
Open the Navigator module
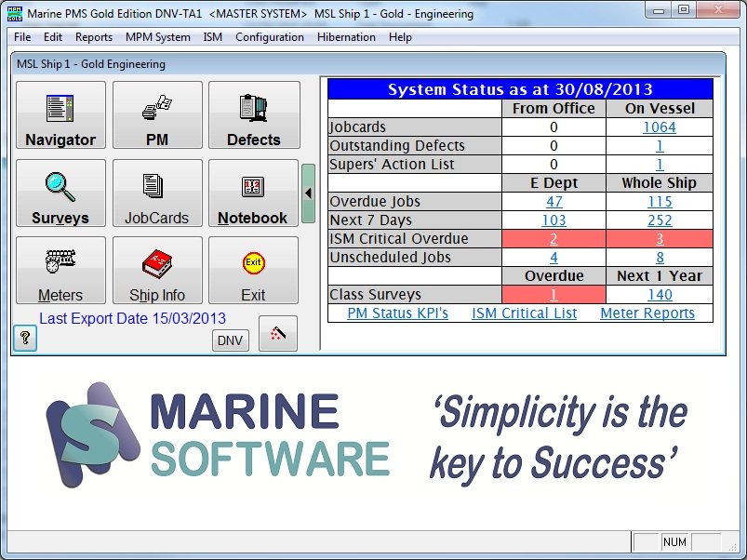60,114
